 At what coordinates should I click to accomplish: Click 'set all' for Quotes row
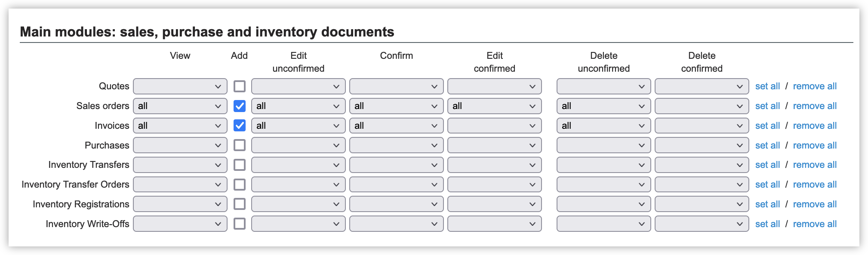coord(767,86)
